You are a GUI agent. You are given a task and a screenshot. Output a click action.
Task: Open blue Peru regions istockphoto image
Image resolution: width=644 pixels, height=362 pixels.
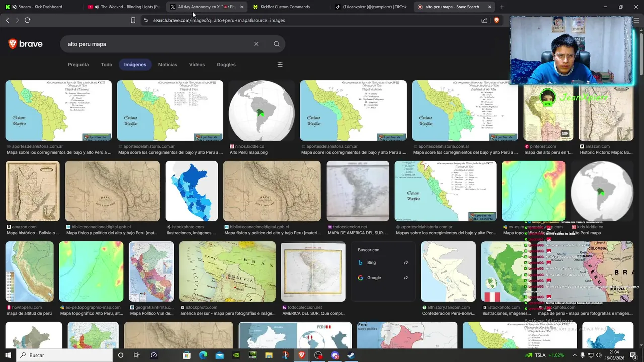coord(192,191)
